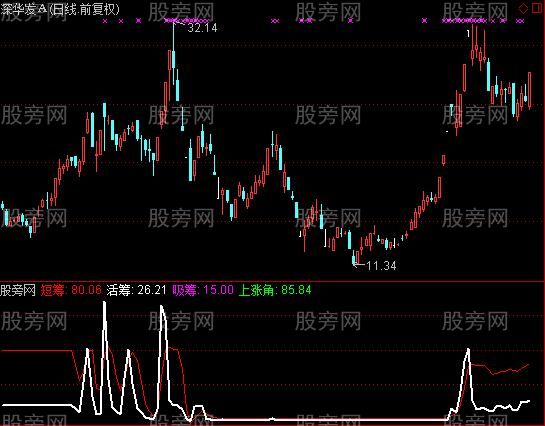Screen dimensions: 545x426
Task: Click the red diamond icon at top right
Action: (523, 8)
